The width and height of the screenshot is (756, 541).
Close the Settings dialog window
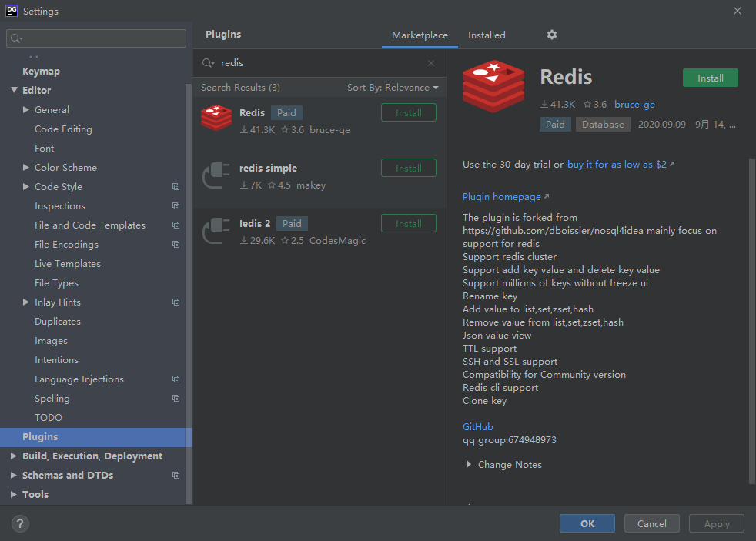pos(738,11)
